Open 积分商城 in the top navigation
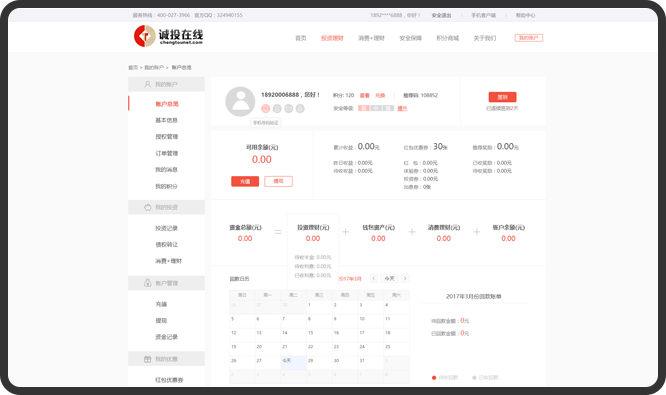 (x=448, y=38)
